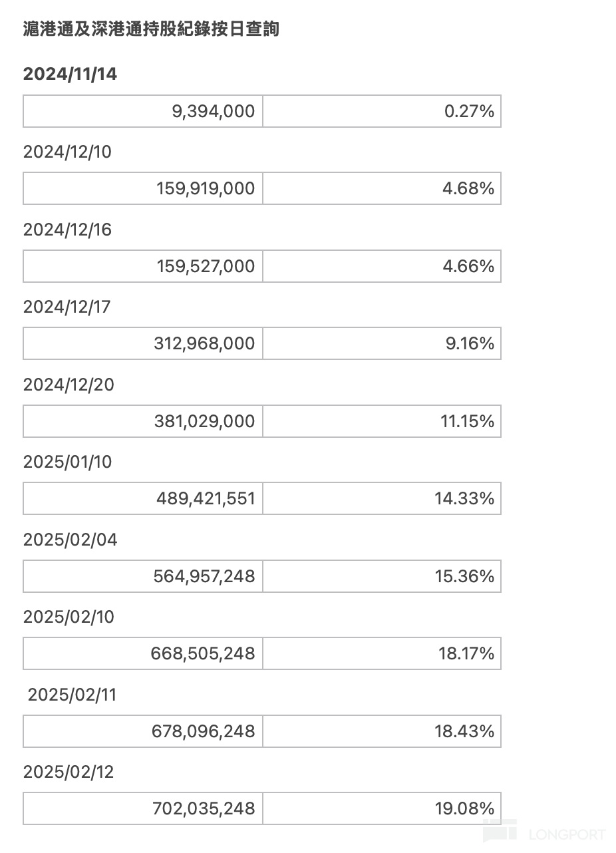The image size is (616, 853).
Task: Click the 2024/12/10 date label
Action: [x=67, y=152]
